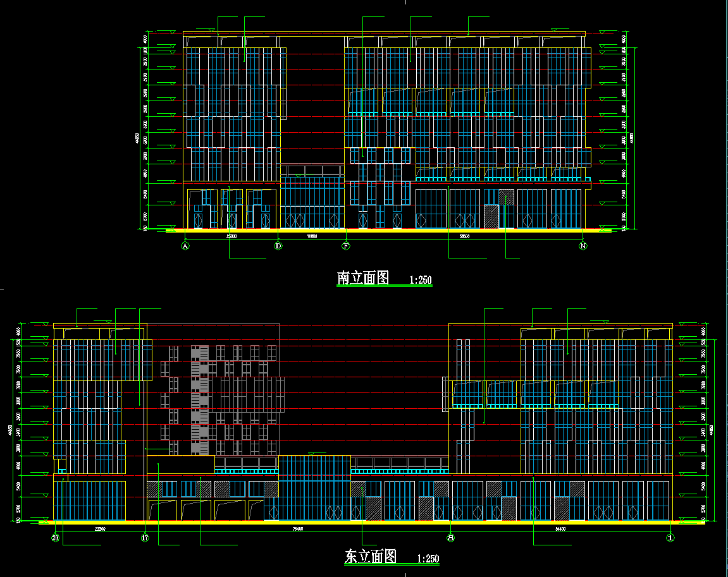Click axis bubble 1 under east elevation

pos(670,538)
